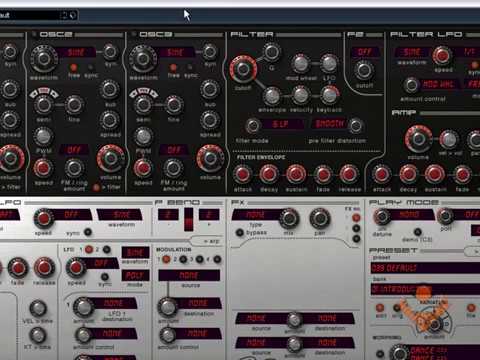The image size is (480, 360).
Task: Click the F2 cutoff knob
Action: point(364,70)
